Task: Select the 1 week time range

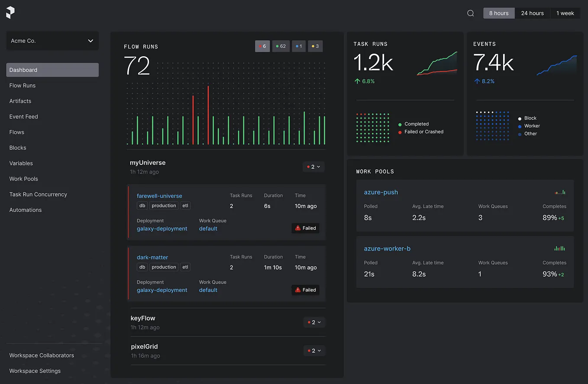Action: point(565,13)
